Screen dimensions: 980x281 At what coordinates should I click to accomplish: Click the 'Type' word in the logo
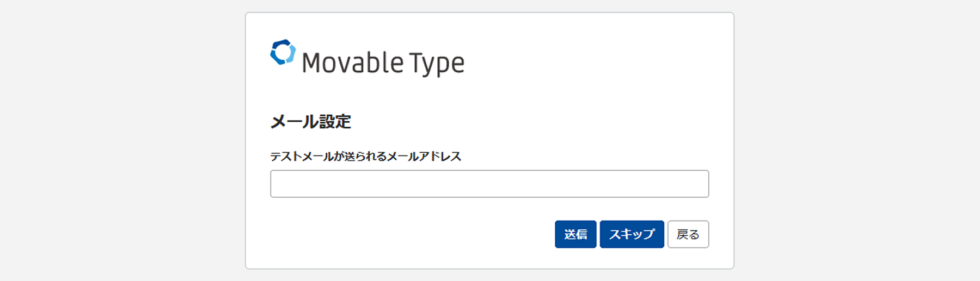437,64
